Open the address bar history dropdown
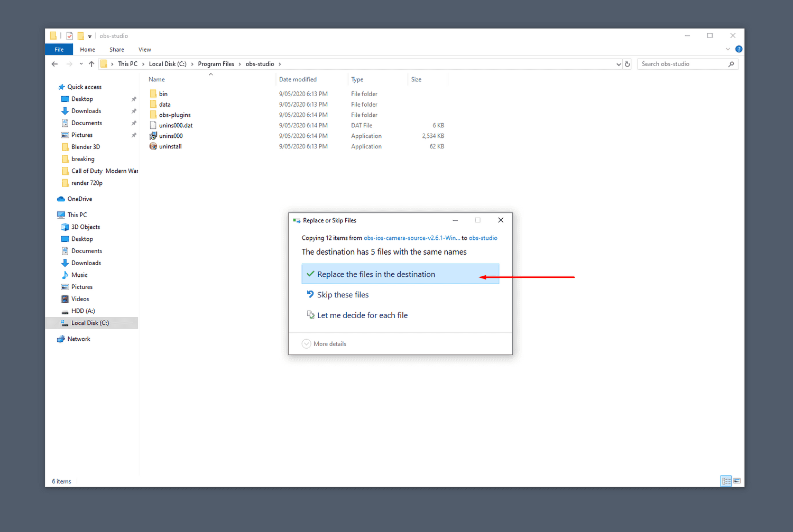The width and height of the screenshot is (793, 532). click(x=619, y=64)
